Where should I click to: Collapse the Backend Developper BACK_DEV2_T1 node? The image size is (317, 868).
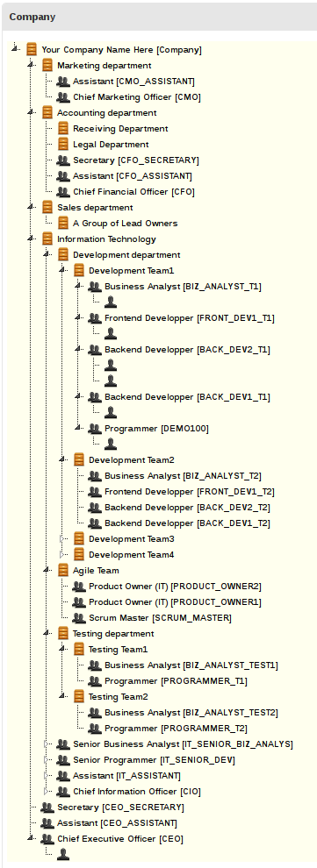[78, 349]
